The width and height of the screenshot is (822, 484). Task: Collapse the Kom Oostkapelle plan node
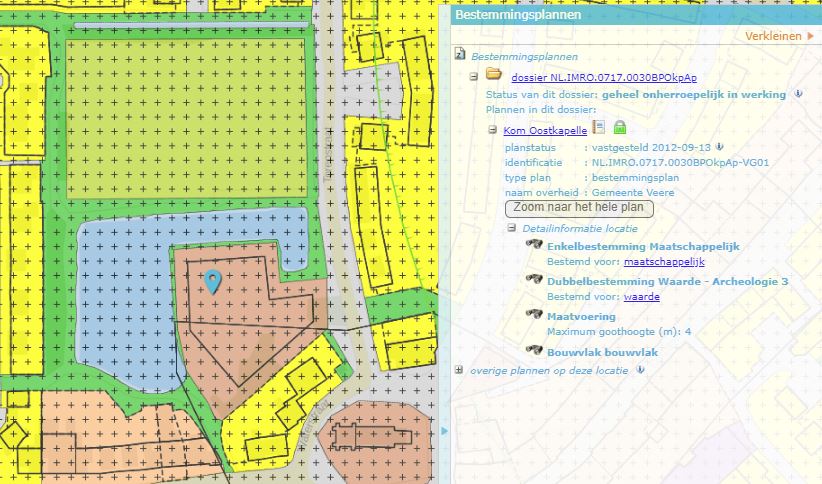(492, 129)
